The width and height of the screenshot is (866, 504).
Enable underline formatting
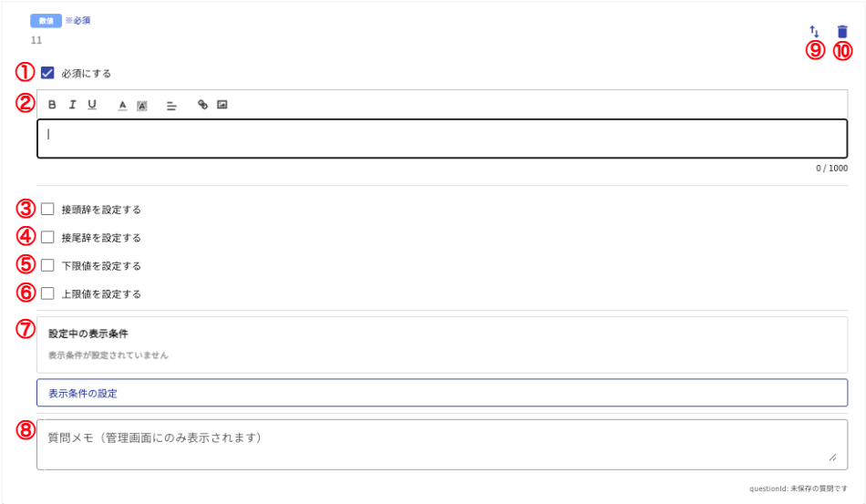point(92,105)
